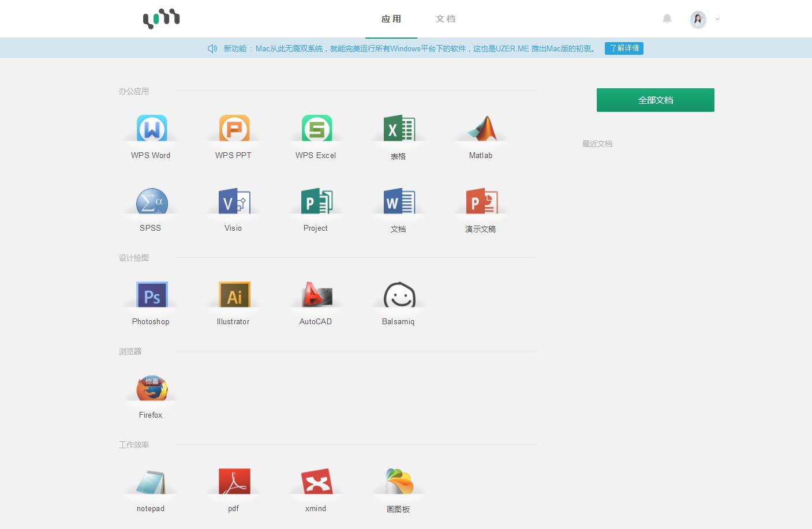Open the Matlab app icon

click(x=481, y=128)
